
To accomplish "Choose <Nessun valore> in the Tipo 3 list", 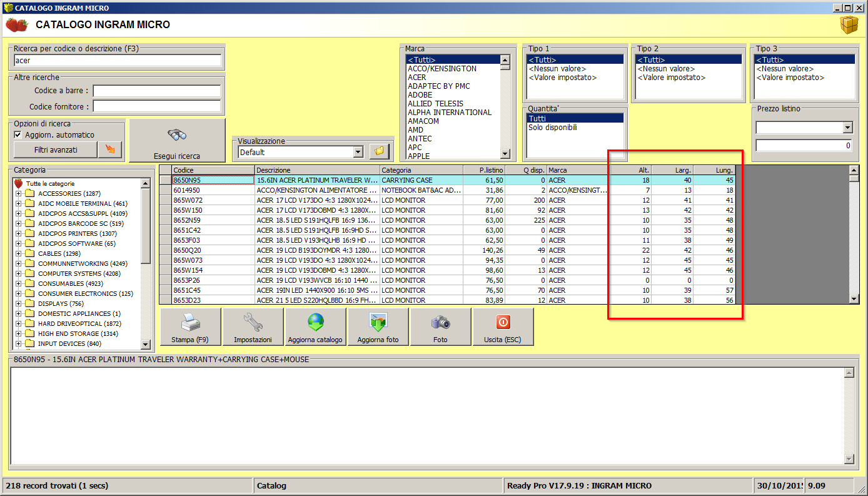I will (x=805, y=69).
